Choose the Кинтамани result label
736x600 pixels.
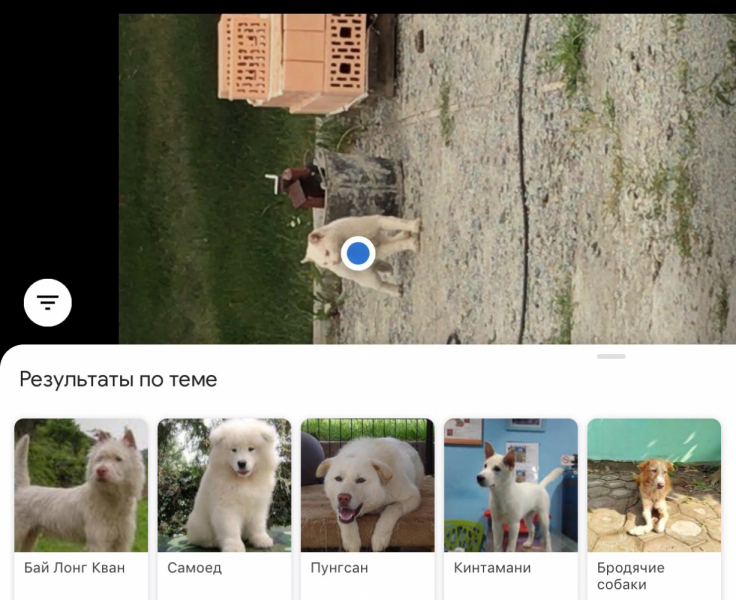point(493,568)
